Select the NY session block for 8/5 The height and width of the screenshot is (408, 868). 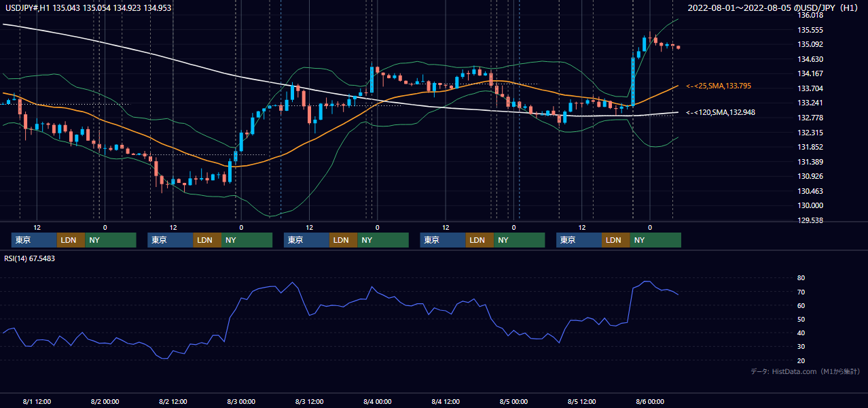655,240
